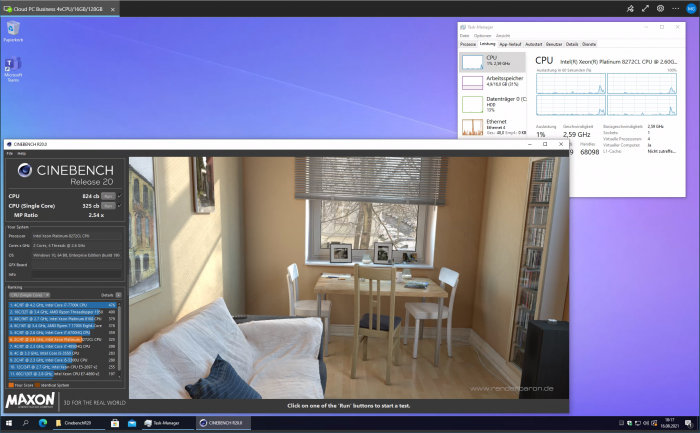This screenshot has height=433, width=700.
Task: Click the rendered room image preview
Action: click(349, 278)
